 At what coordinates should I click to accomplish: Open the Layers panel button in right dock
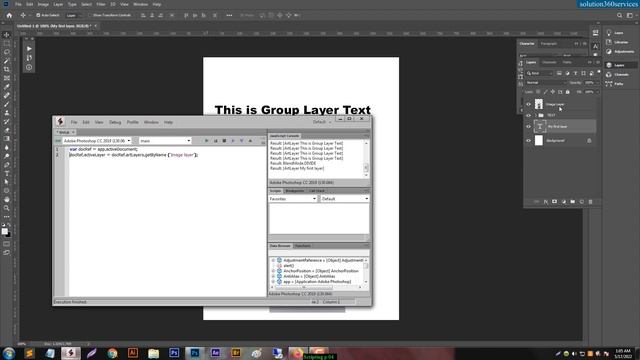[x=620, y=65]
